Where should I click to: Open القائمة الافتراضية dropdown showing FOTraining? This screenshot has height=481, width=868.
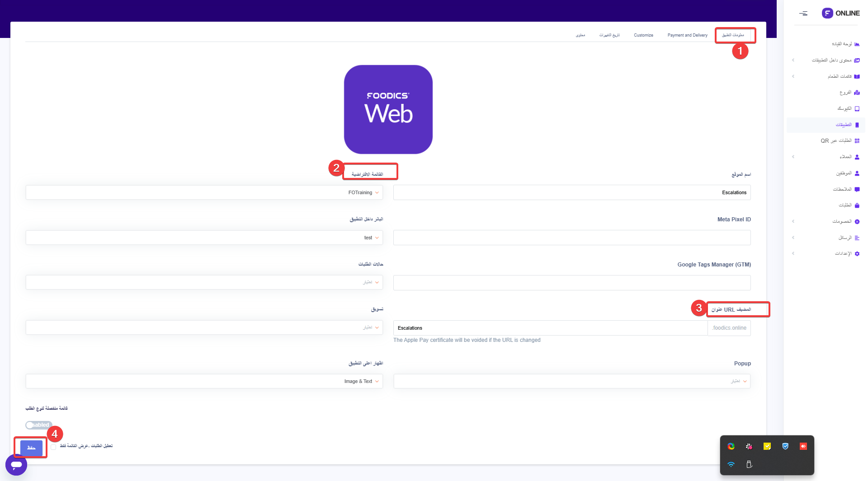coord(204,192)
